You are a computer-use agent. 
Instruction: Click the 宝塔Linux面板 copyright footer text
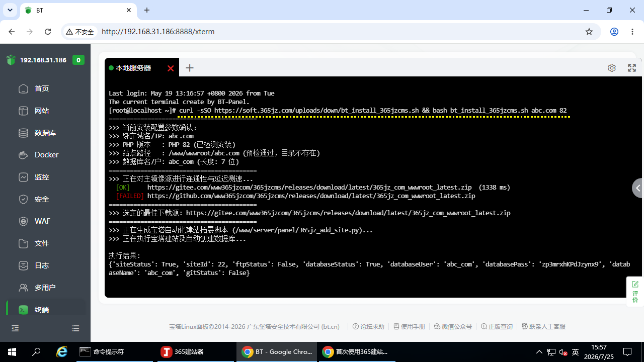tap(254, 327)
